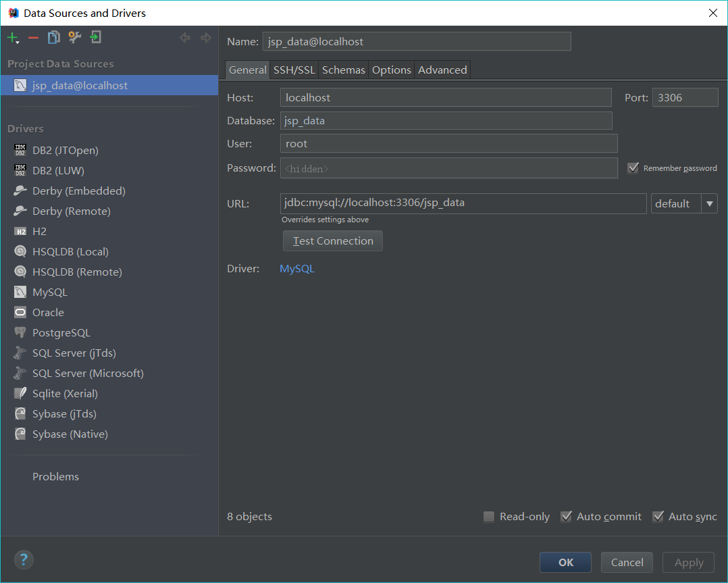Click the Host field
Image resolution: width=728 pixels, height=583 pixels.
click(x=446, y=97)
